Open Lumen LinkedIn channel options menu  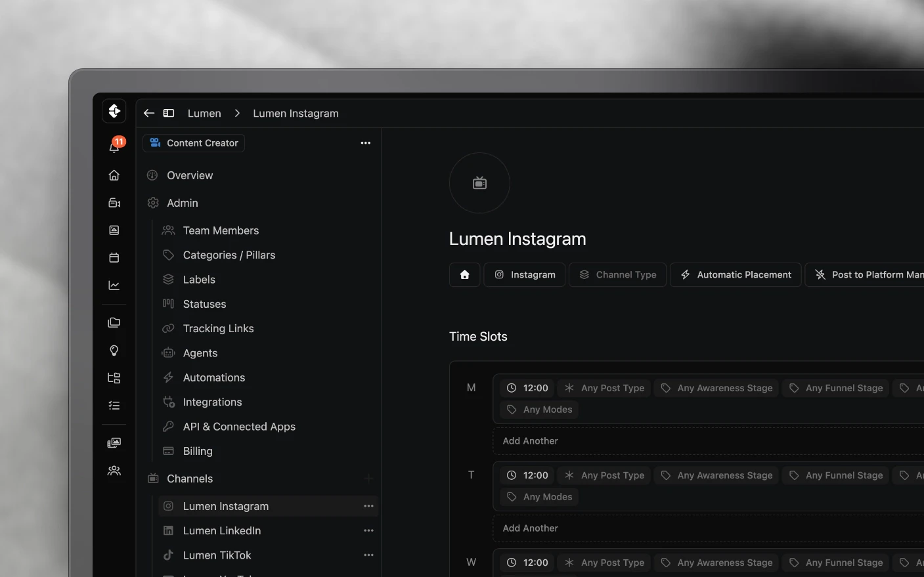tap(369, 530)
